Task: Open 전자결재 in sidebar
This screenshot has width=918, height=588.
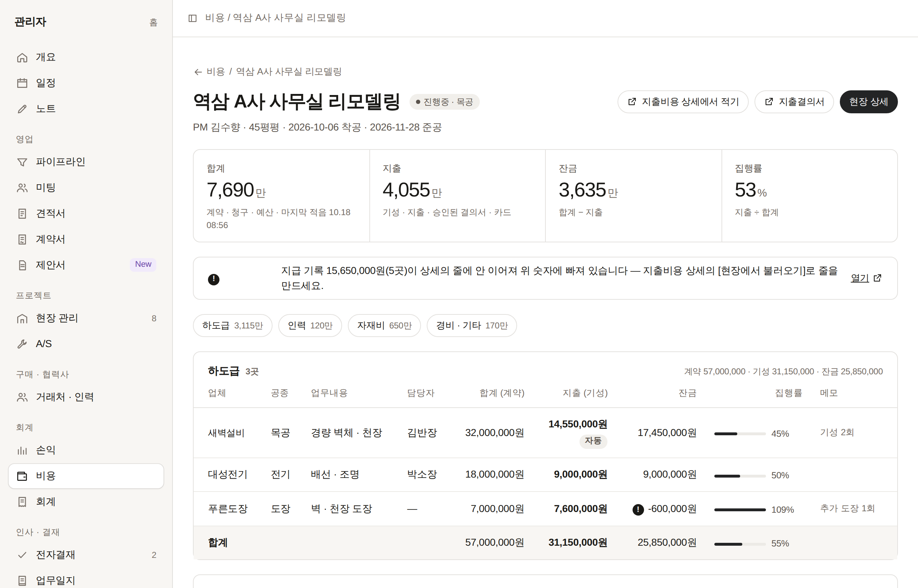Action: pyautogui.click(x=86, y=555)
